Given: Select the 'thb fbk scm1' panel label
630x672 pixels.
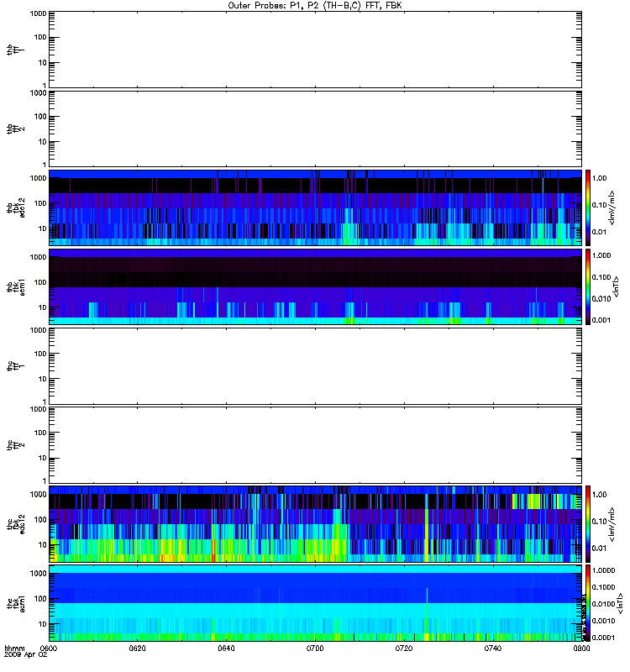Looking at the screenshot, I should tap(15, 286).
